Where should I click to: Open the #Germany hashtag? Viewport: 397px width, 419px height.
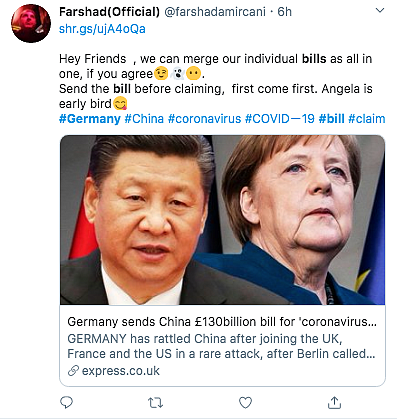pos(90,119)
